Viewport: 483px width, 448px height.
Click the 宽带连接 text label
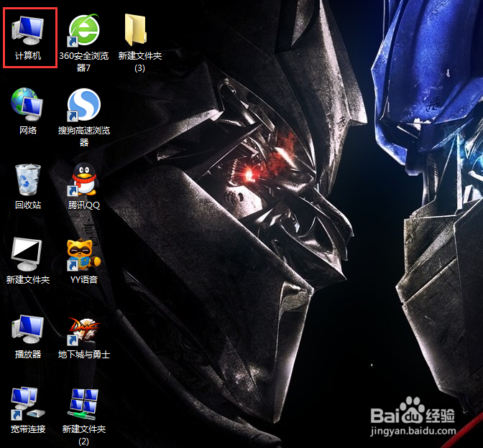[28, 429]
